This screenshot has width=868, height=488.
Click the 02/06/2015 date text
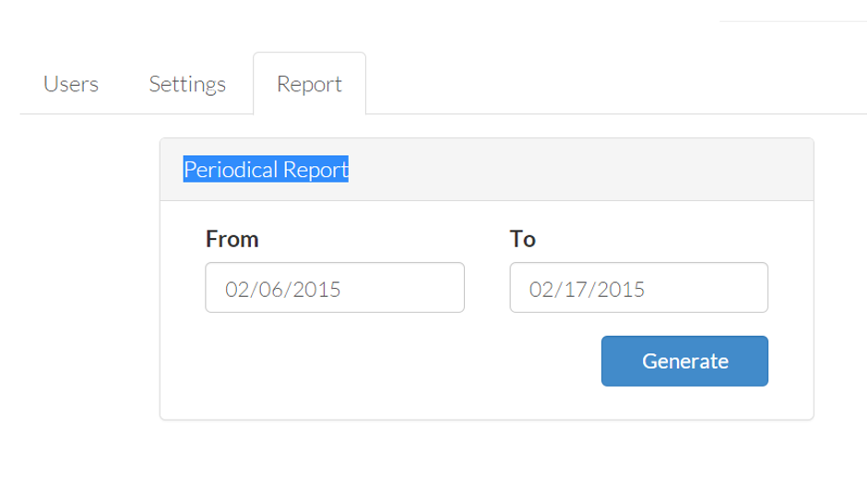(x=282, y=290)
